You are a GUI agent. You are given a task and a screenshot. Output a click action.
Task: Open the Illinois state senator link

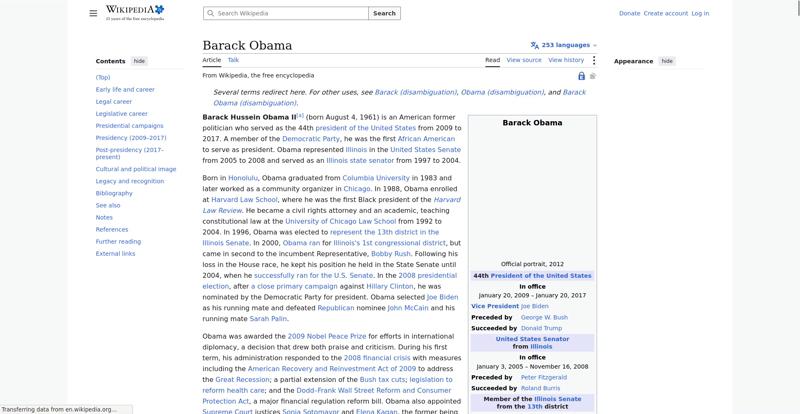tap(360, 161)
